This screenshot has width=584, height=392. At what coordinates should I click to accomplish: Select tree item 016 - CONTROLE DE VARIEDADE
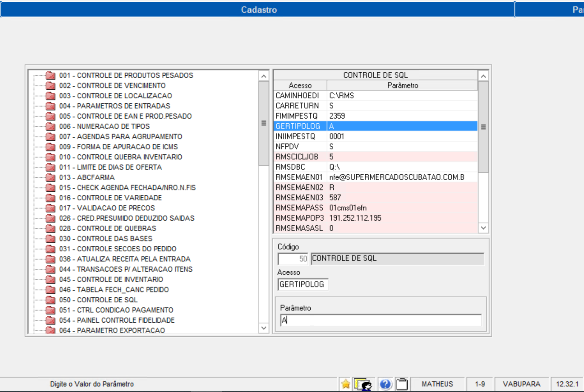[110, 198]
